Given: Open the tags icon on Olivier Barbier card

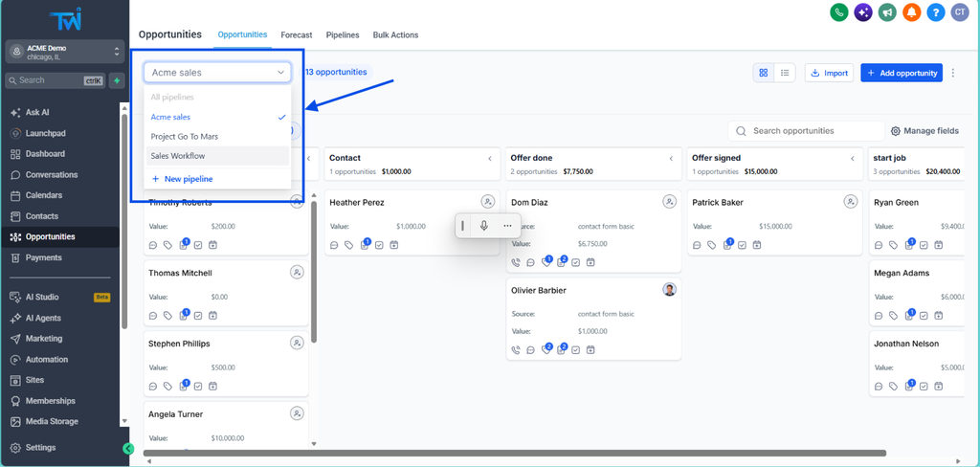Looking at the screenshot, I should 546,349.
